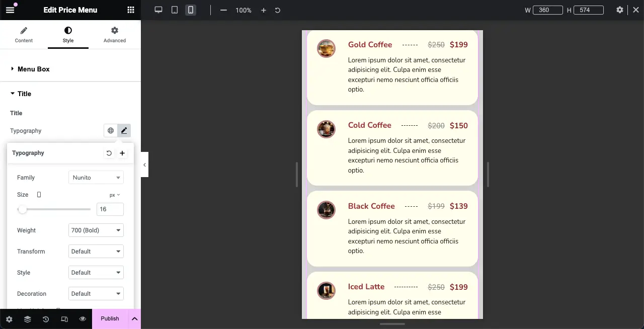Image resolution: width=644 pixels, height=329 pixels.
Task: Open page settings gear in the footer
Action: click(9, 319)
